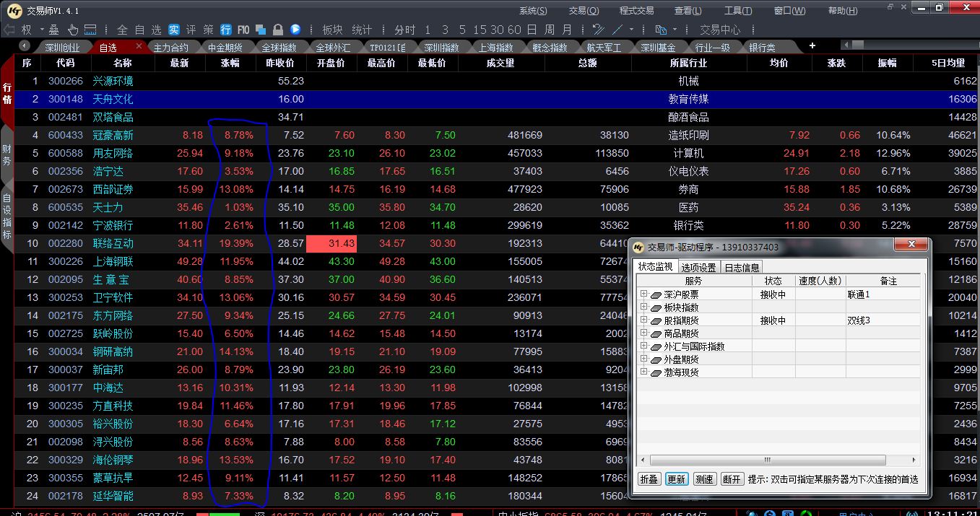
Task: Expand the 渤海现货 tree node
Action: coord(643,372)
